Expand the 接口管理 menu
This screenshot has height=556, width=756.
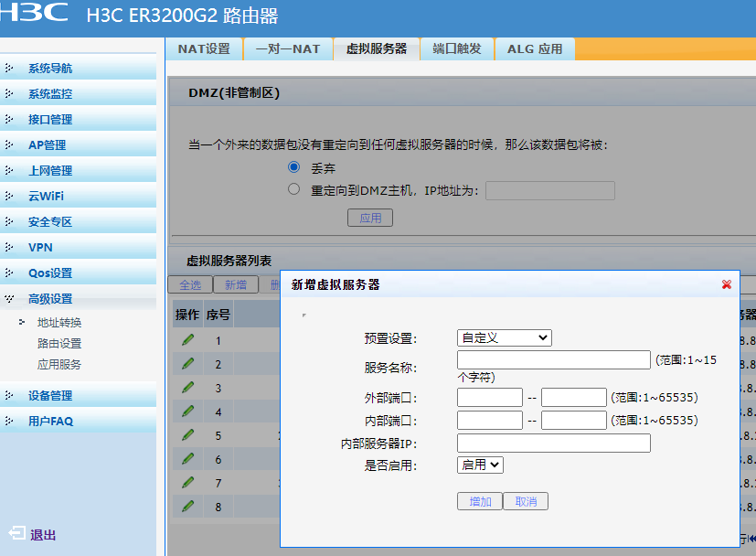(78, 120)
